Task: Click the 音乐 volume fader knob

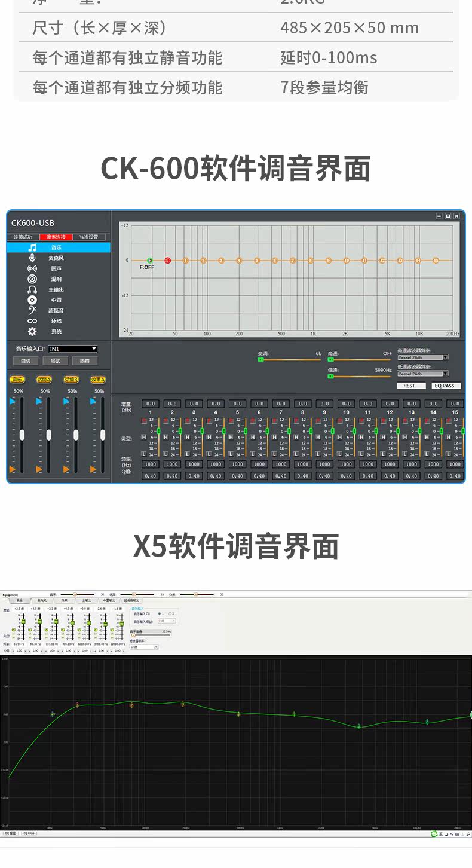Action: (22, 435)
